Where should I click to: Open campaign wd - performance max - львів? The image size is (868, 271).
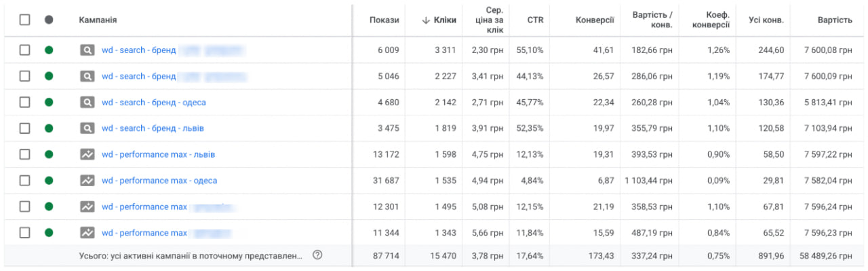click(x=159, y=154)
